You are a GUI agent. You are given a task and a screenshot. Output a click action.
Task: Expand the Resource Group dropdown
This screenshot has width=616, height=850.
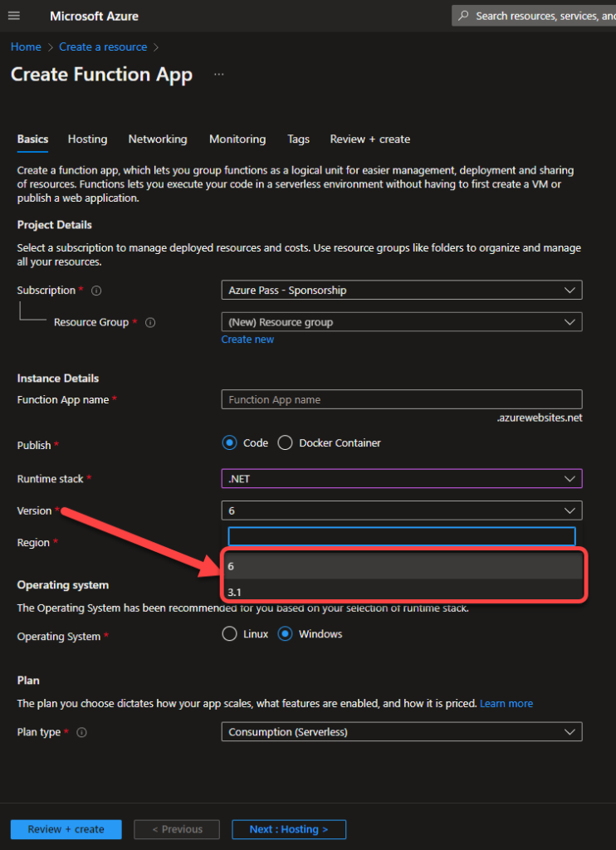(402, 322)
